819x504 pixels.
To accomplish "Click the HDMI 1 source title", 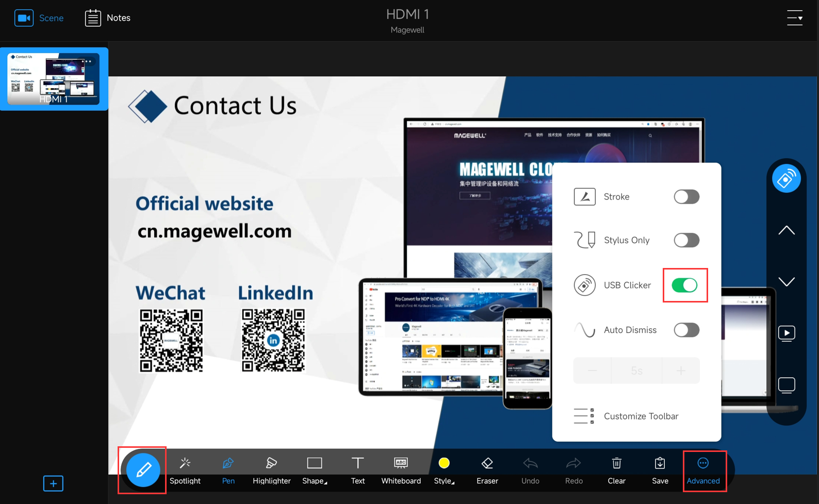I will (407, 14).
